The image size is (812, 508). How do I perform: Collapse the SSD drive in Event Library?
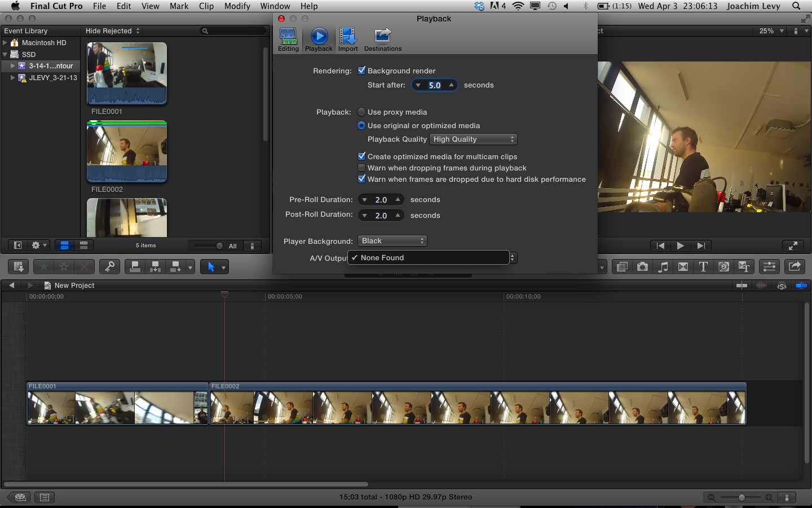coord(5,54)
